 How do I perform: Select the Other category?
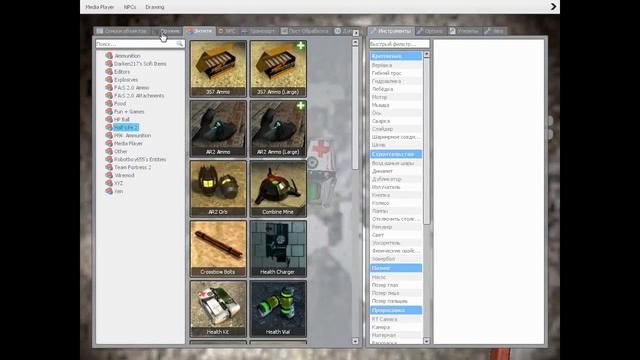click(120, 151)
